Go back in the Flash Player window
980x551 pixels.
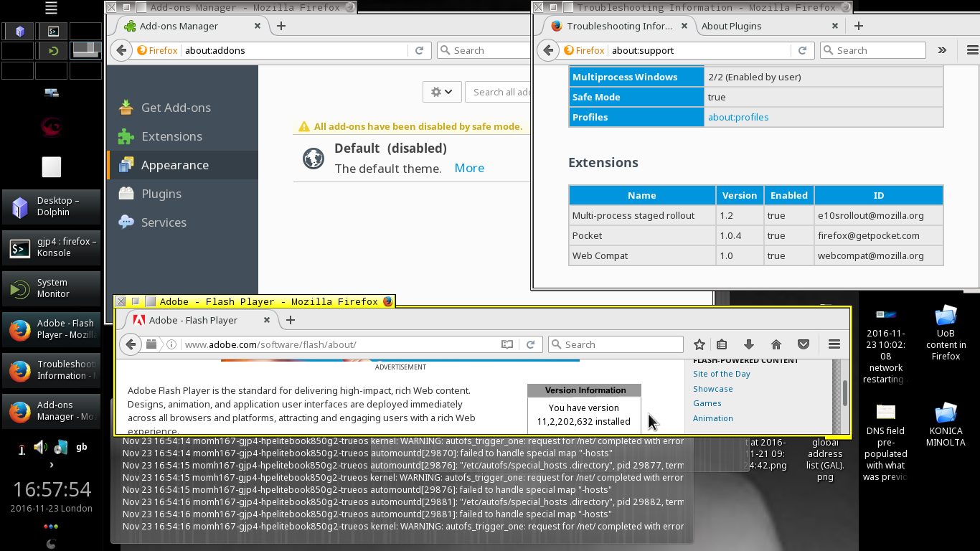point(131,344)
